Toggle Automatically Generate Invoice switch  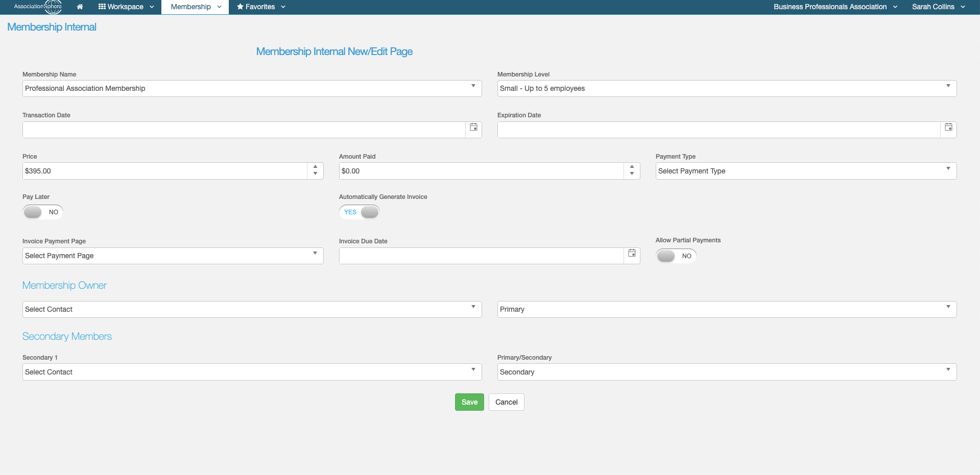360,212
